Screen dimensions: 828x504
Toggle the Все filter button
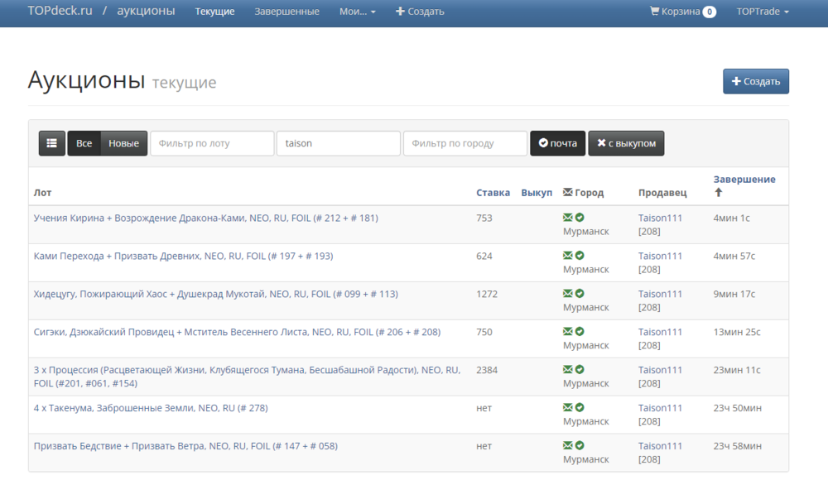click(x=84, y=143)
